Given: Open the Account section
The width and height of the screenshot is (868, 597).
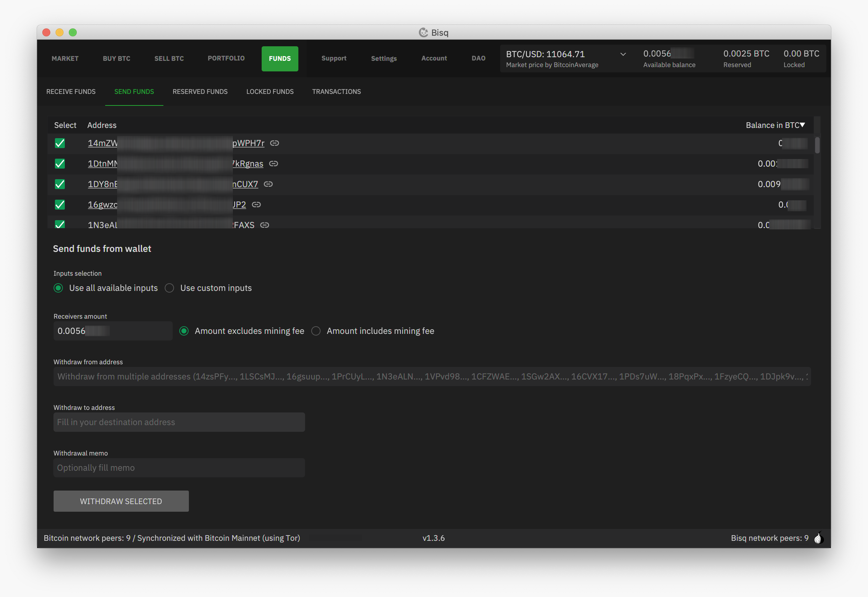Looking at the screenshot, I should 434,59.
